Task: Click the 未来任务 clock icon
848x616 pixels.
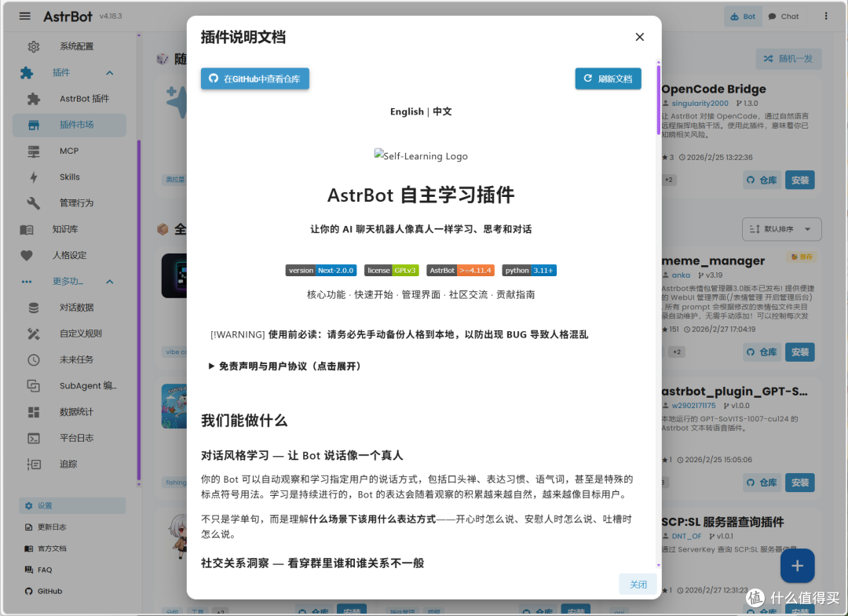Action: pos(34,359)
